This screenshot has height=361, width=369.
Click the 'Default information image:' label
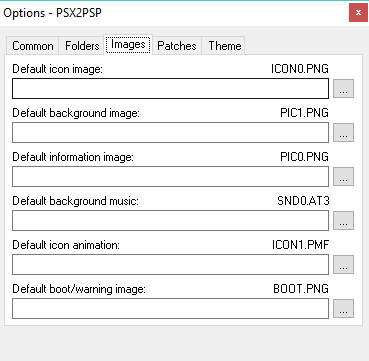(73, 157)
